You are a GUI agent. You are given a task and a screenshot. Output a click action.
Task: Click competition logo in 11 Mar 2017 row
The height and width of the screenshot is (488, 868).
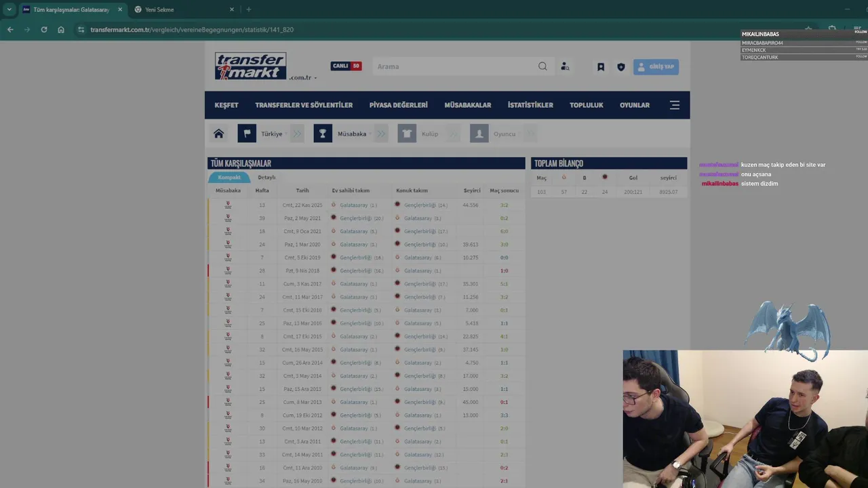pyautogui.click(x=228, y=297)
